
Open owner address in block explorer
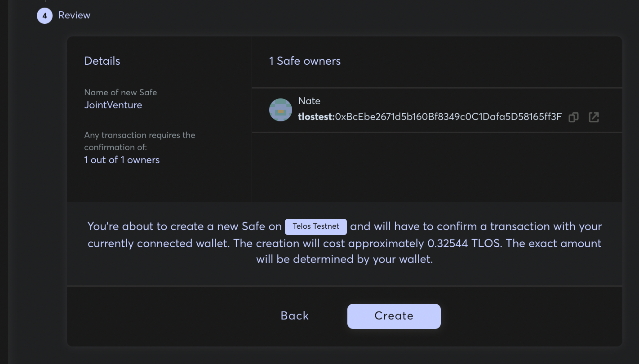coord(594,117)
